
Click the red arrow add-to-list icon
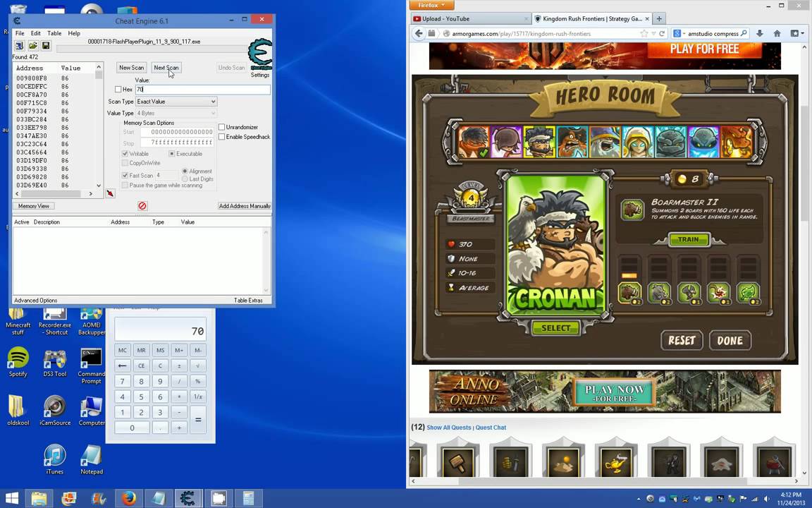point(110,193)
